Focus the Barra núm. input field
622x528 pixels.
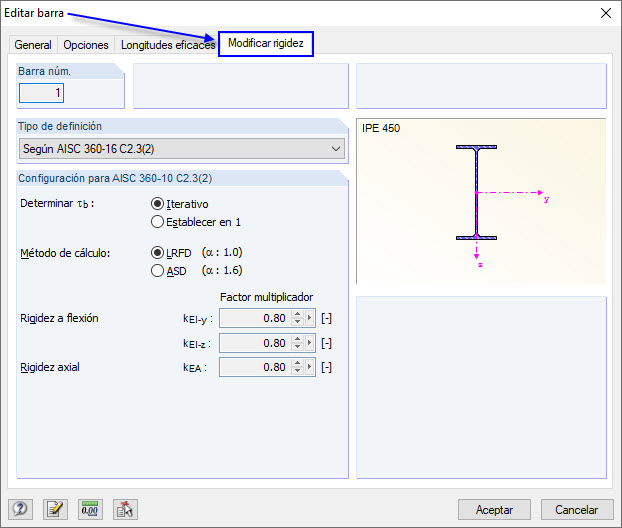click(x=41, y=93)
